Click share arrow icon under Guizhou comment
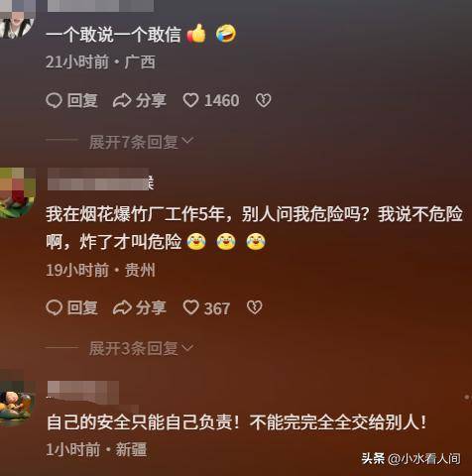The width and height of the screenshot is (472, 476). click(x=122, y=307)
